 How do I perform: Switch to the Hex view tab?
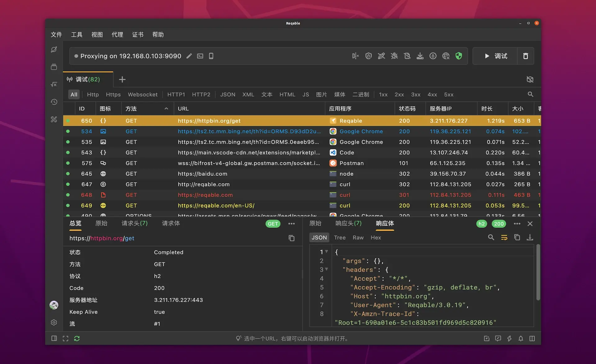point(376,237)
